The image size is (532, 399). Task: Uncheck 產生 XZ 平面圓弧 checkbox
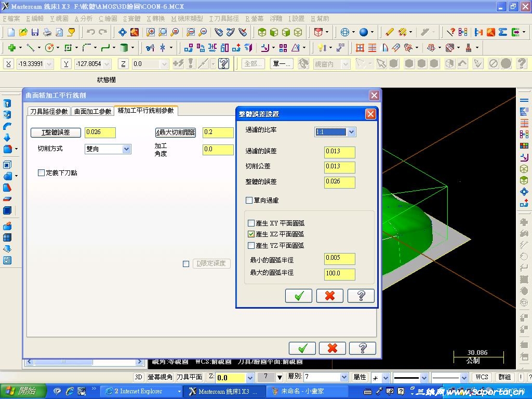tap(251, 234)
